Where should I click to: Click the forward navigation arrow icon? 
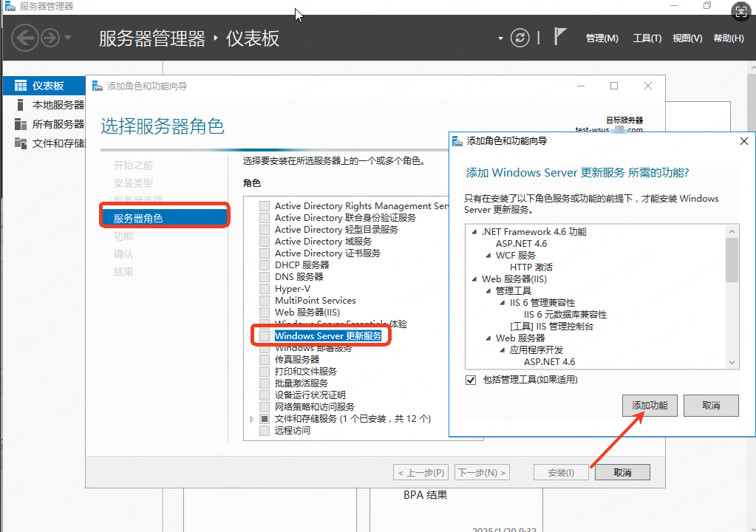pos(50,38)
